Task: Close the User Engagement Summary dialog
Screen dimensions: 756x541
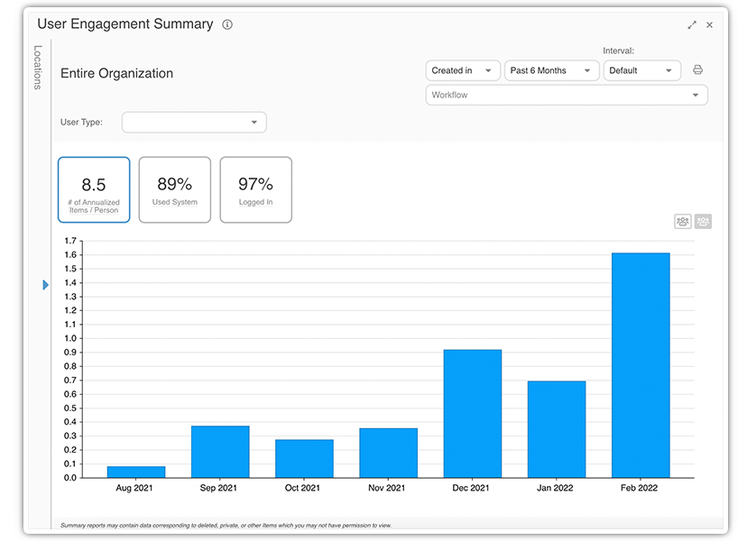Action: [x=709, y=24]
